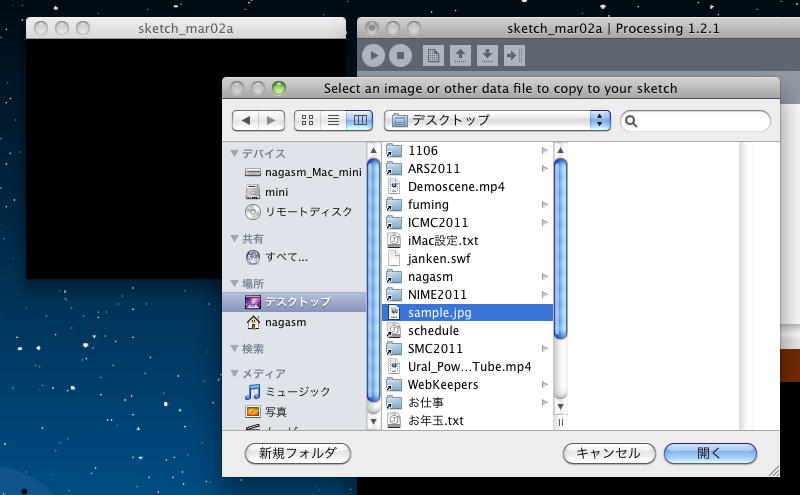This screenshot has height=495, width=800.
Task: Click the 開く button
Action: coord(710,453)
